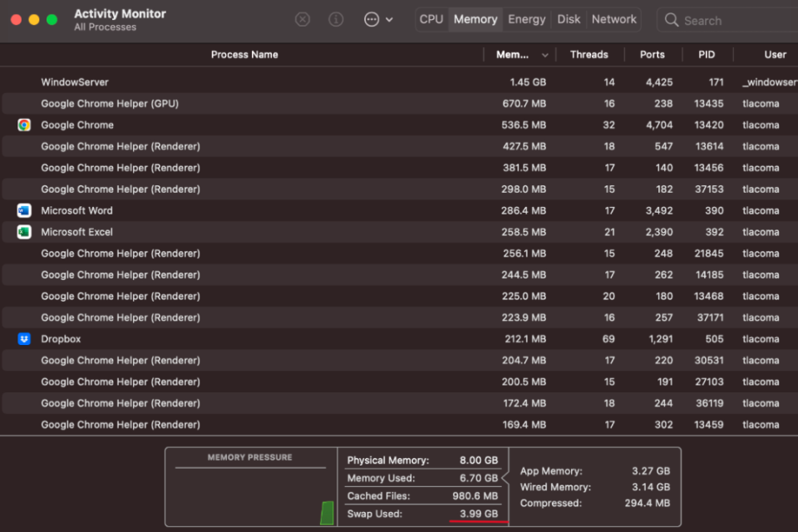Select the Dropbox process name
The height and width of the screenshot is (532, 798).
(61, 338)
